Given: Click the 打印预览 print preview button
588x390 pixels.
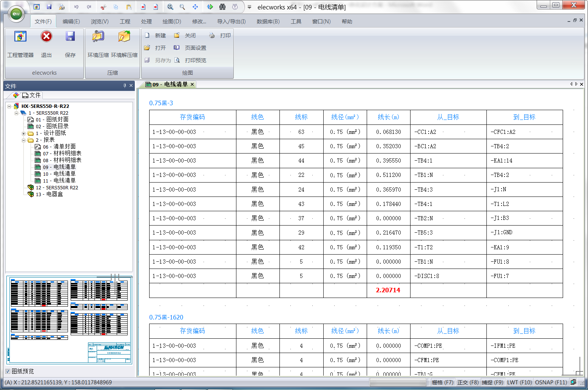Looking at the screenshot, I should click(190, 60).
